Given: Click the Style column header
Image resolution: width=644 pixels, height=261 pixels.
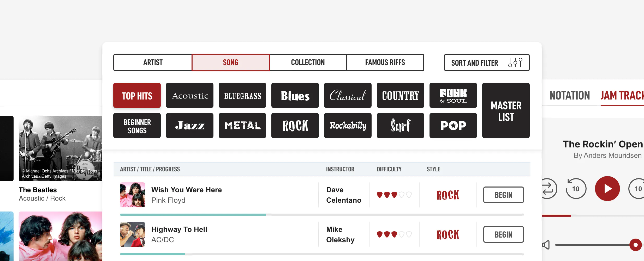Looking at the screenshot, I should click(433, 169).
